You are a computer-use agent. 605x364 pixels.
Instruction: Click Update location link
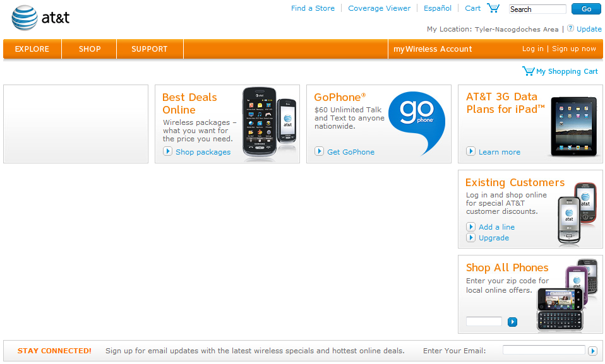[589, 29]
